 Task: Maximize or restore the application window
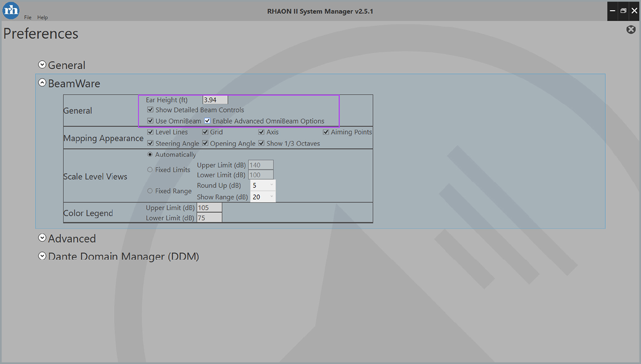click(x=623, y=11)
